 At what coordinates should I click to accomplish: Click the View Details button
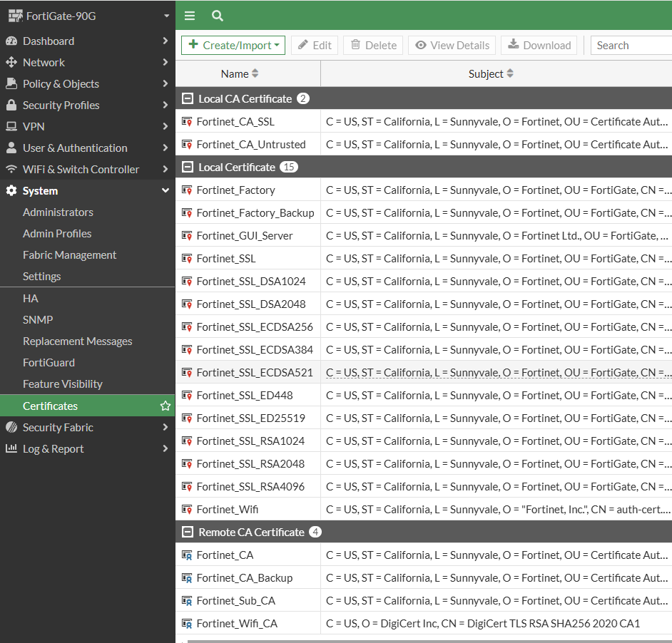coord(452,45)
